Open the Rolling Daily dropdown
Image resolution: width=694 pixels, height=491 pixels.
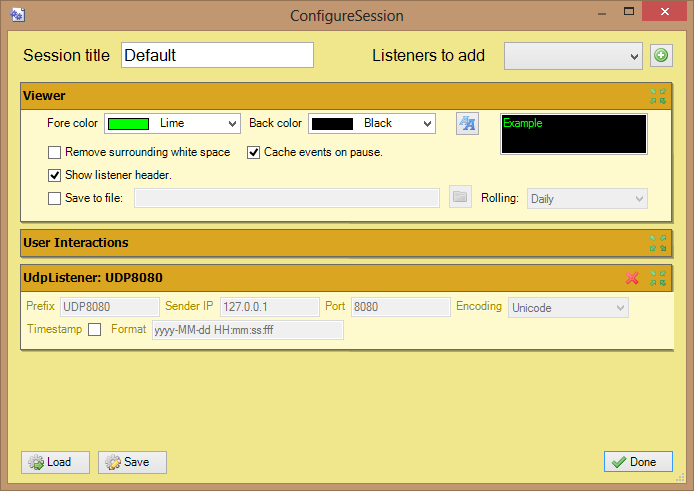[x=587, y=199]
